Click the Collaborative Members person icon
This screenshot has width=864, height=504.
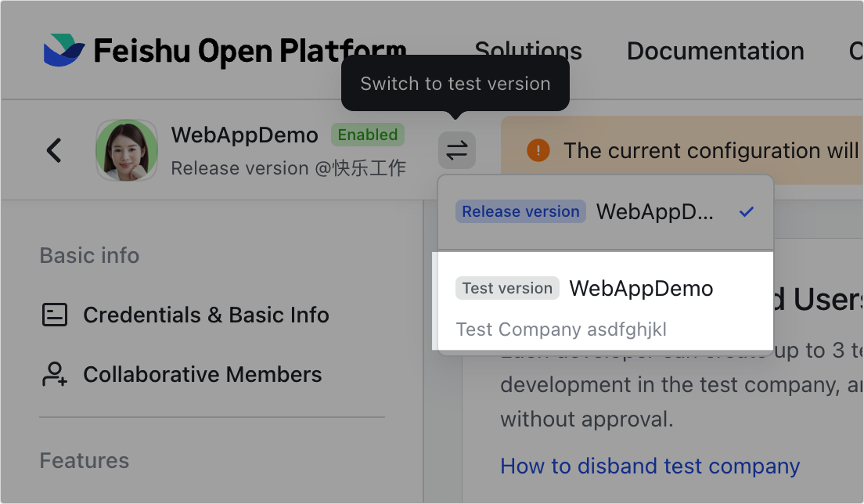(x=55, y=374)
